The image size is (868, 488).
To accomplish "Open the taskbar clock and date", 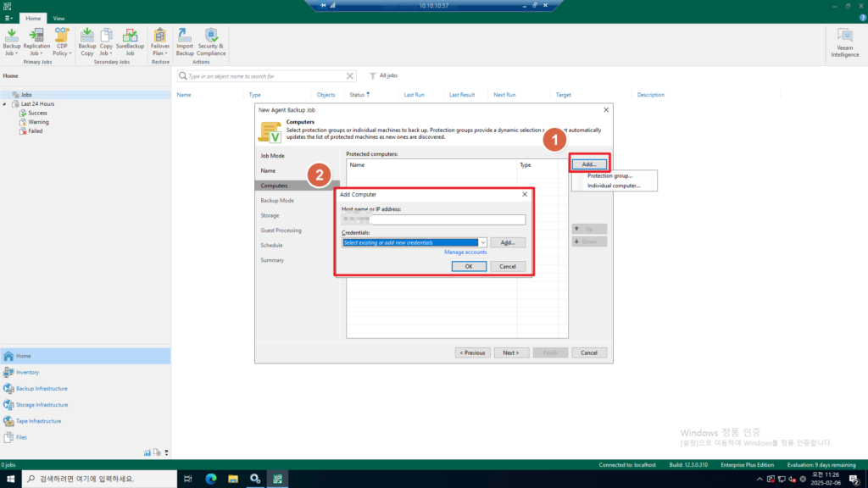I will [826, 479].
